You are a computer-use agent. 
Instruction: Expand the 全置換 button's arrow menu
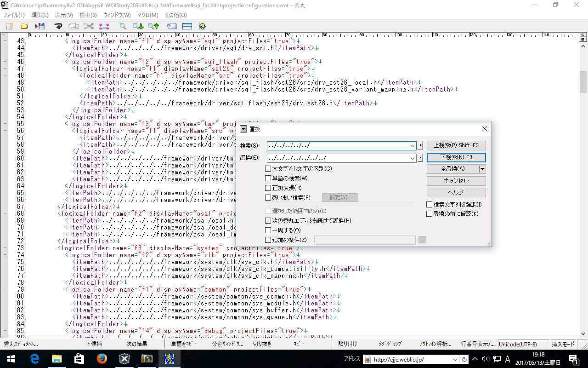[482, 169]
